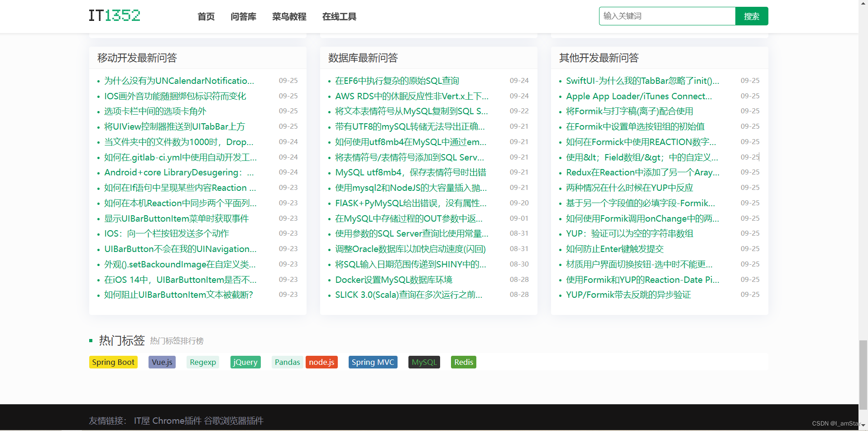Image resolution: width=868 pixels, height=431 pixels.
Task: Open 材质用户界面切换按钮-选中时不能更 question
Action: point(639,264)
